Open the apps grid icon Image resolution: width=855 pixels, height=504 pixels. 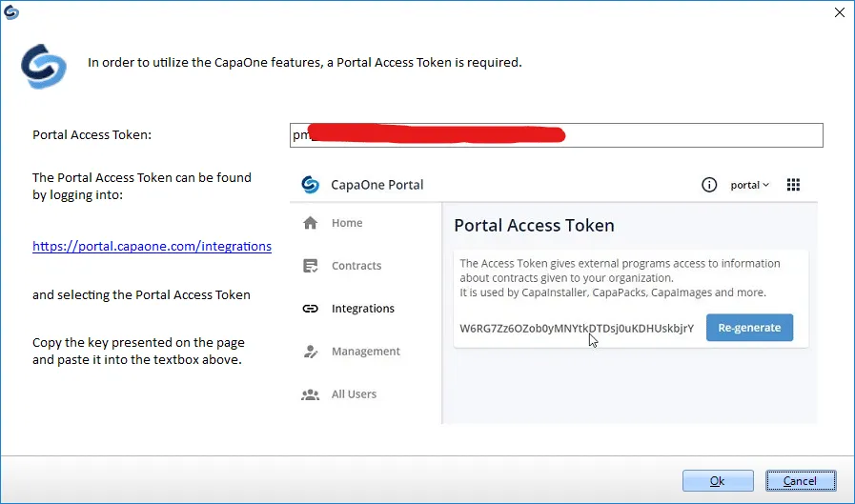pyautogui.click(x=793, y=185)
